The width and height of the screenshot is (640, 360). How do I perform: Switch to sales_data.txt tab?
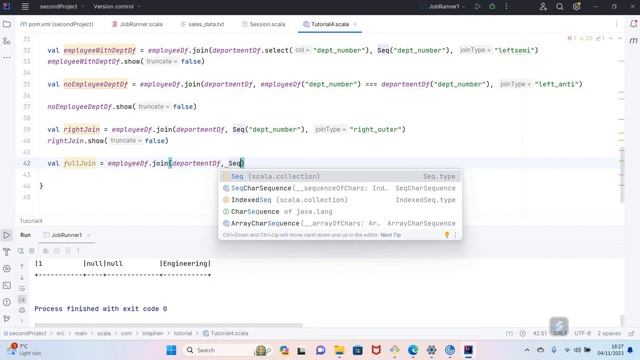(x=202, y=24)
